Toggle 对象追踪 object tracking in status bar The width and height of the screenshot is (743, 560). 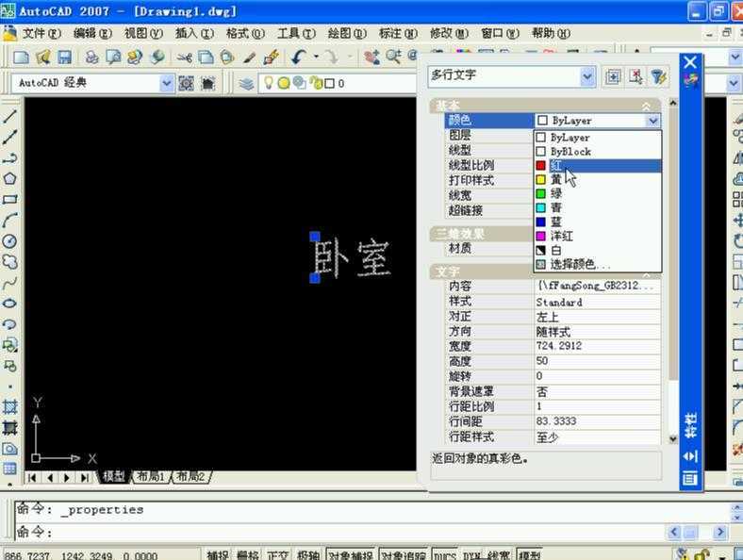(404, 554)
